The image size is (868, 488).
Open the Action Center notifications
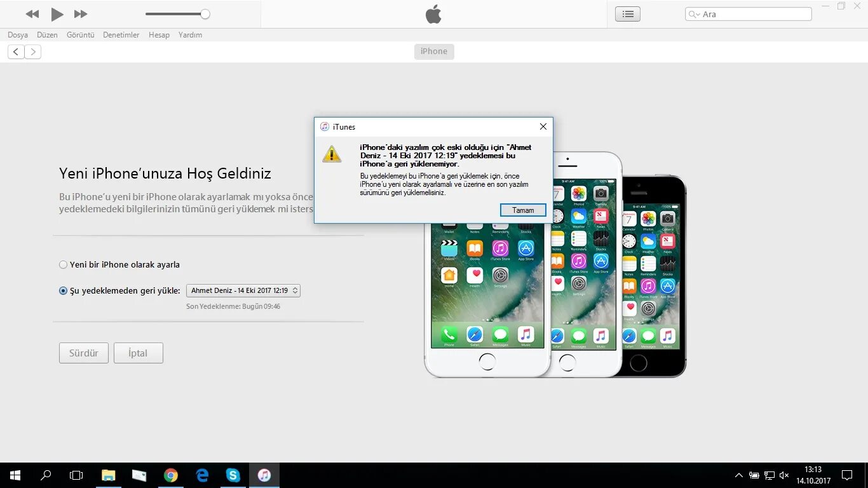(847, 475)
